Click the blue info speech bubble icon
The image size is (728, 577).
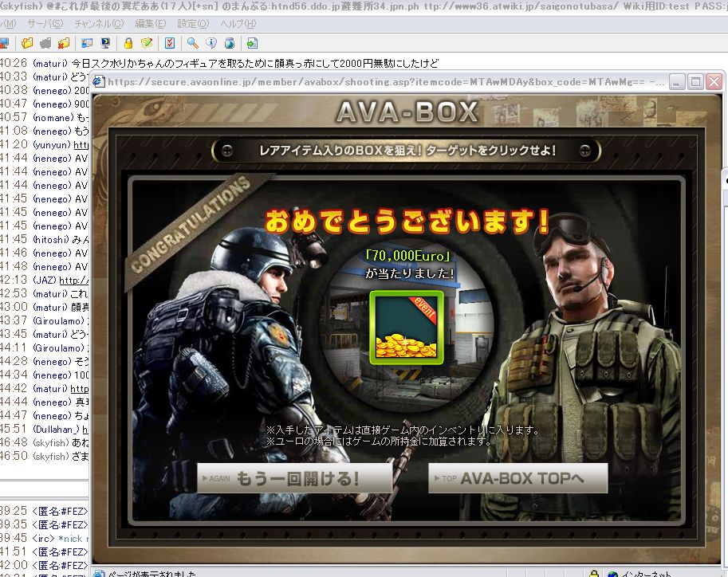tap(211, 43)
